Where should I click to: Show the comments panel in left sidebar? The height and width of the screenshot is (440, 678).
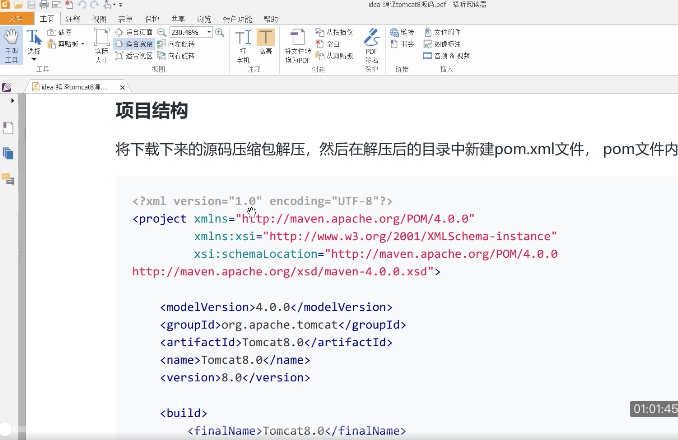(x=8, y=179)
